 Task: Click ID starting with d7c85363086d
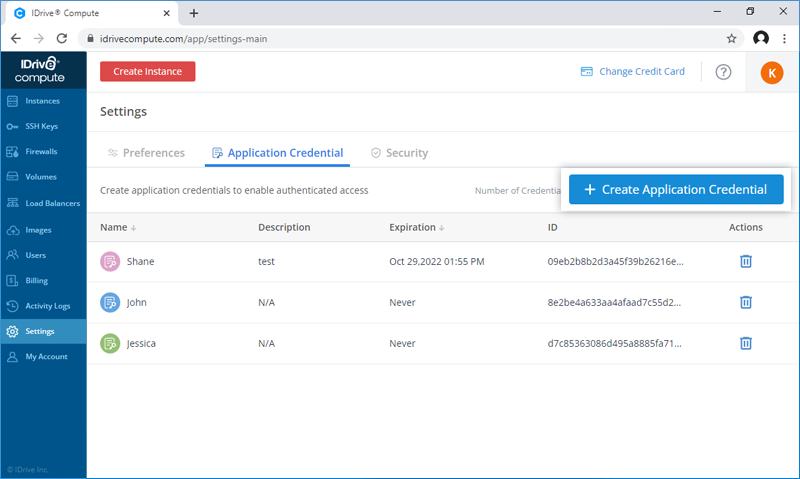[614, 343]
